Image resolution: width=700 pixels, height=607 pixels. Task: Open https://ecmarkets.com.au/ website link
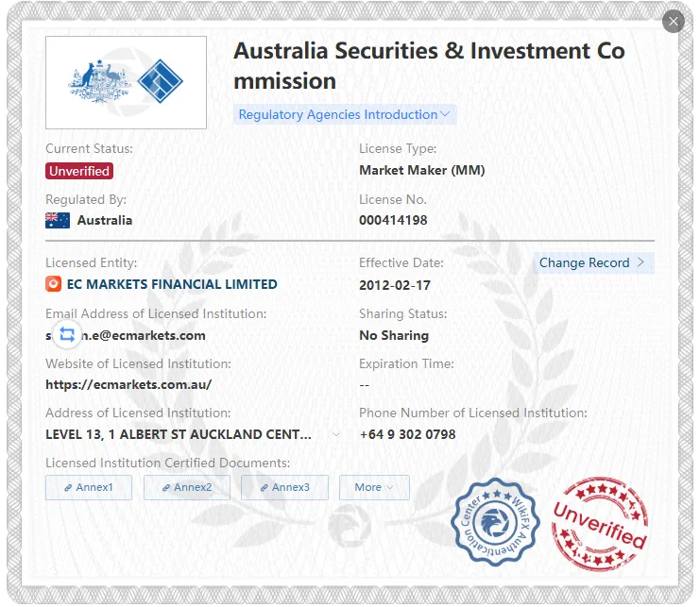click(128, 384)
